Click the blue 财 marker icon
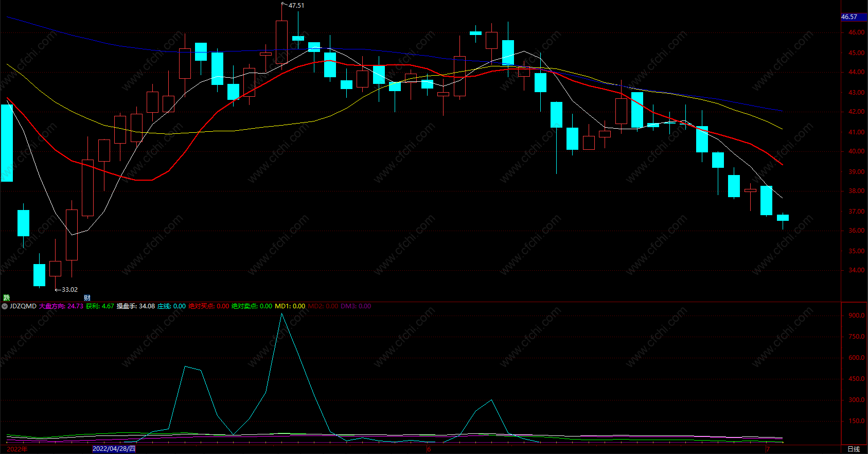The image size is (868, 454). click(87, 298)
